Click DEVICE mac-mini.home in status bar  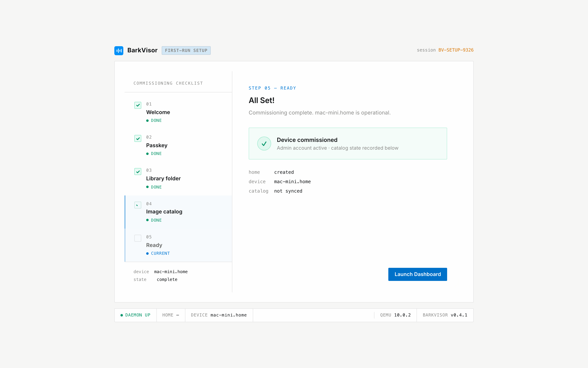[x=219, y=315]
